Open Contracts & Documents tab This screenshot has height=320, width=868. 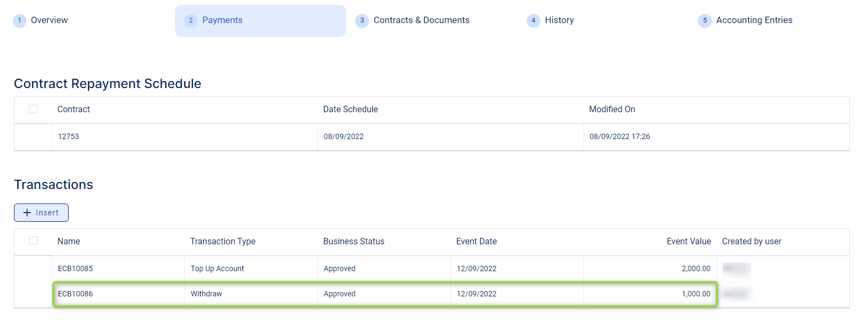point(421,20)
